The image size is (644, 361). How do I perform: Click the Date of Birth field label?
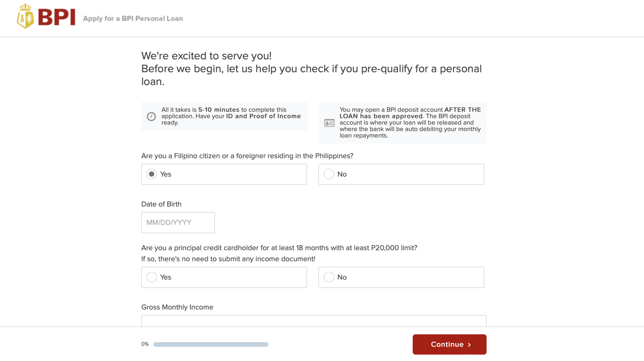point(161,204)
